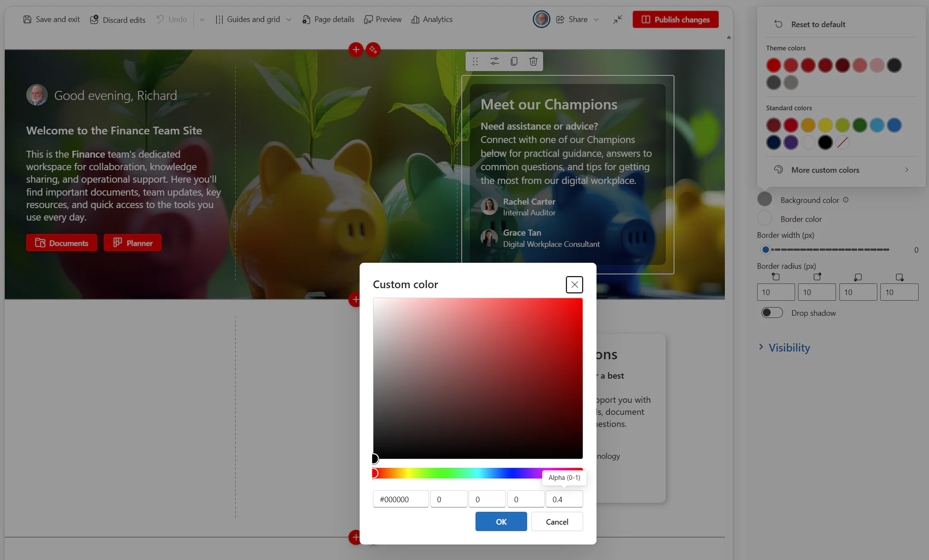Click the Undo button
The width and height of the screenshot is (929, 560).
tap(171, 19)
